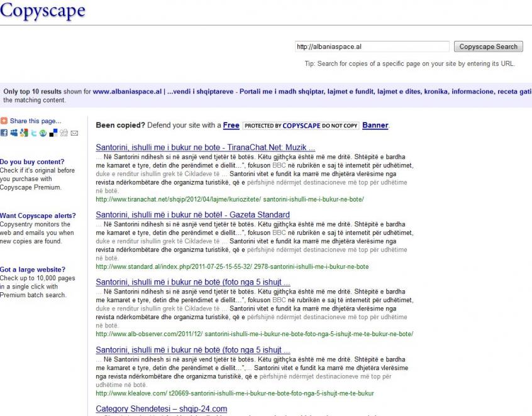Click 'Want Copyscape alerts?' heading

38,216
